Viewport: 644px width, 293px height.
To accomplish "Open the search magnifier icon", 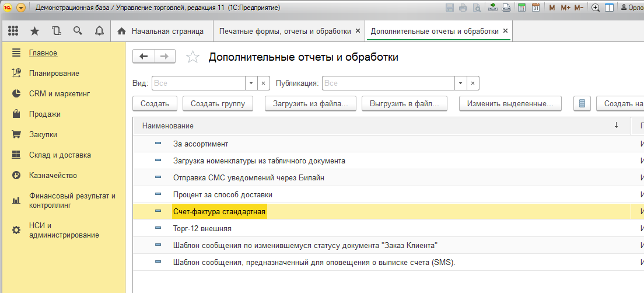I will click(78, 32).
